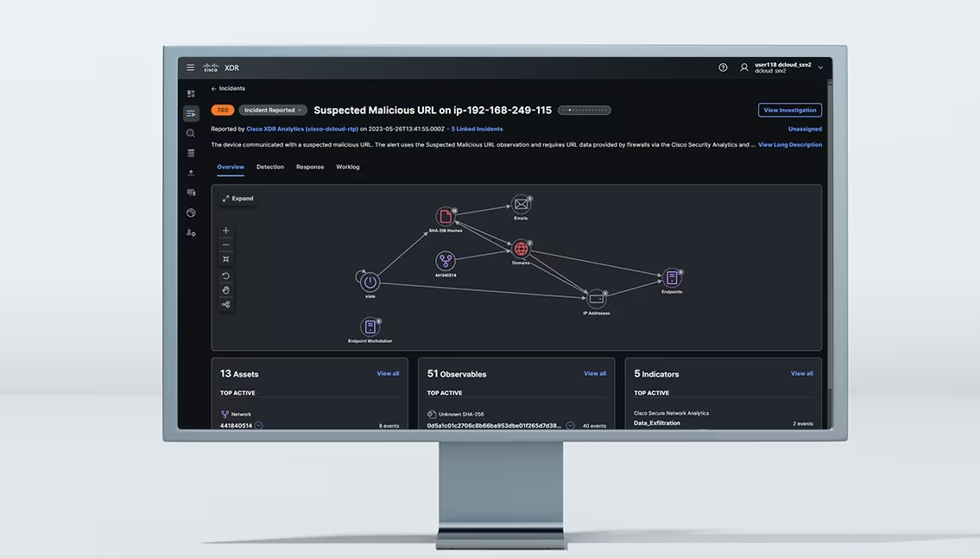980x558 pixels.
Task: Open the Incidents icon in left sidebar
Action: tap(191, 113)
